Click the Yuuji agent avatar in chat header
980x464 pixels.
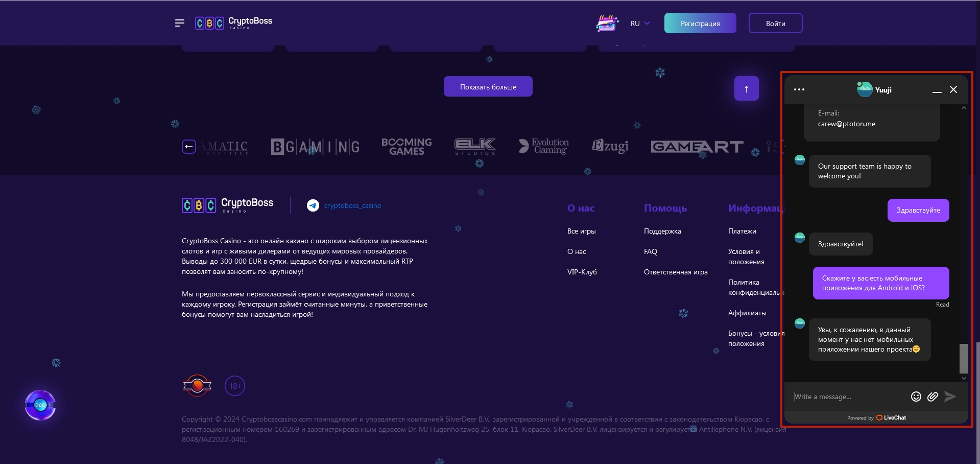(865, 89)
